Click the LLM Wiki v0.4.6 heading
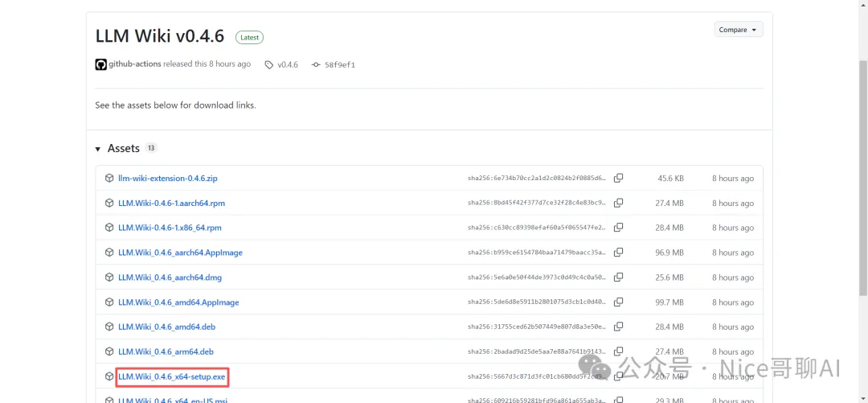This screenshot has width=868, height=403. tap(160, 36)
